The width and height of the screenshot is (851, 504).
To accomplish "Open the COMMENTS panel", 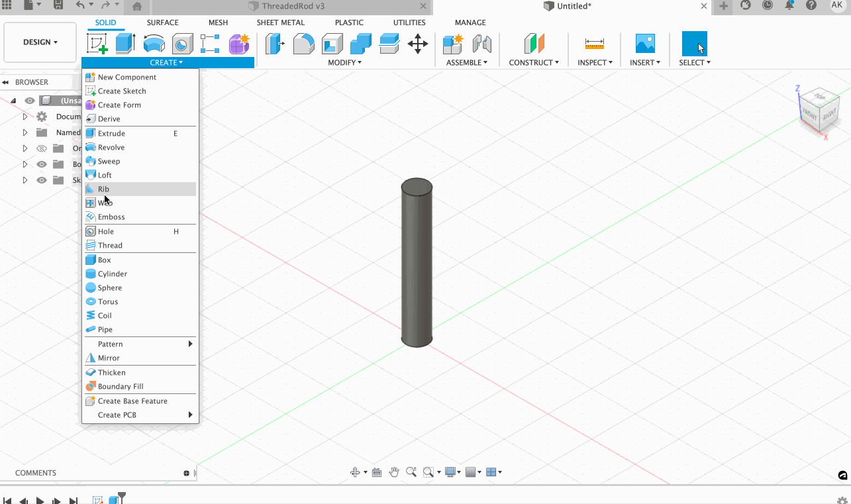I will point(36,472).
